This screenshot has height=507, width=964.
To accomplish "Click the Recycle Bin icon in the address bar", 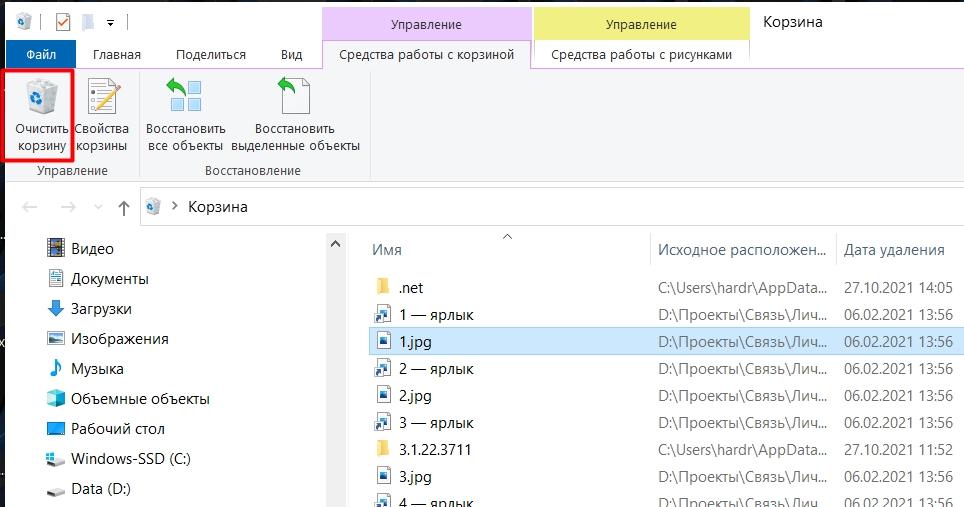I will [x=153, y=206].
